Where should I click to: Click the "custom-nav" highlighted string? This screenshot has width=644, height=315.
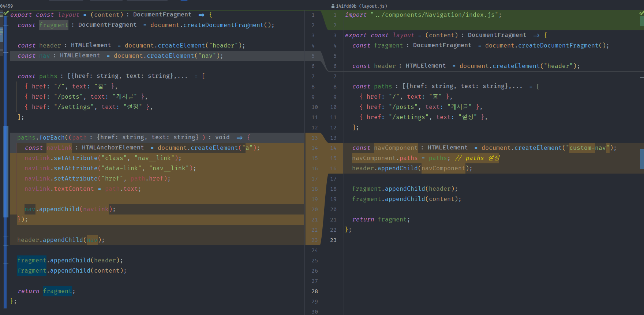click(x=587, y=148)
